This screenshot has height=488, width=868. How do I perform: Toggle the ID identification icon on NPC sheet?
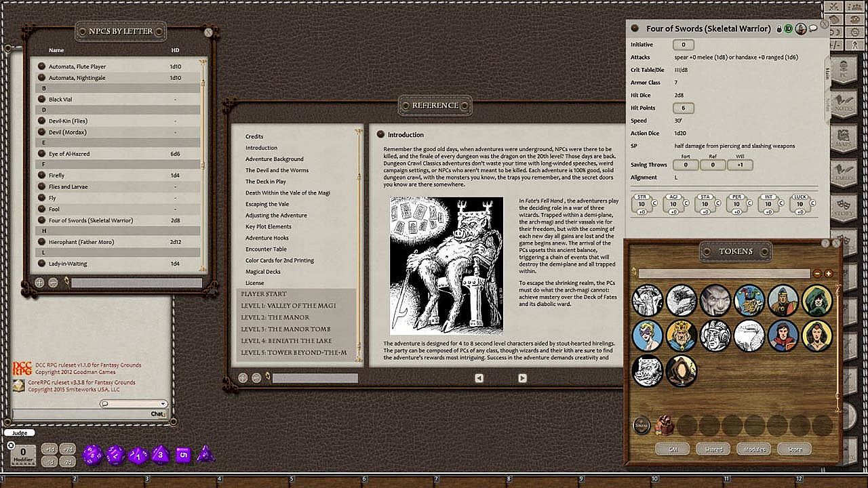[788, 28]
